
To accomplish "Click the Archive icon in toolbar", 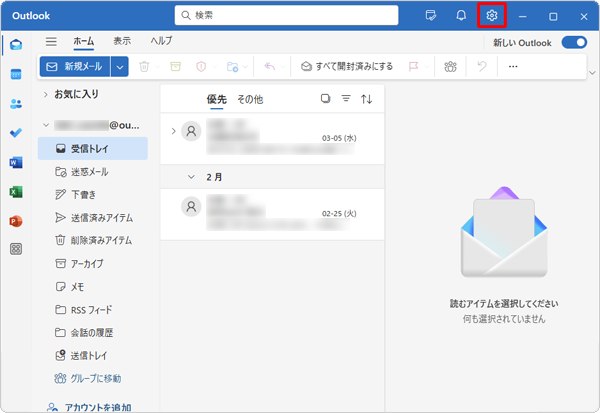I will tap(175, 67).
